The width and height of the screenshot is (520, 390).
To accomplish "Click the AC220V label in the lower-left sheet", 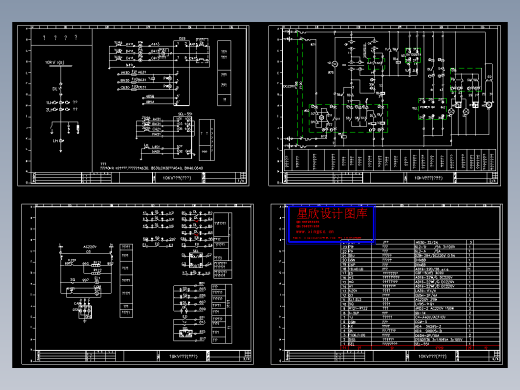I will pyautogui.click(x=90, y=247).
